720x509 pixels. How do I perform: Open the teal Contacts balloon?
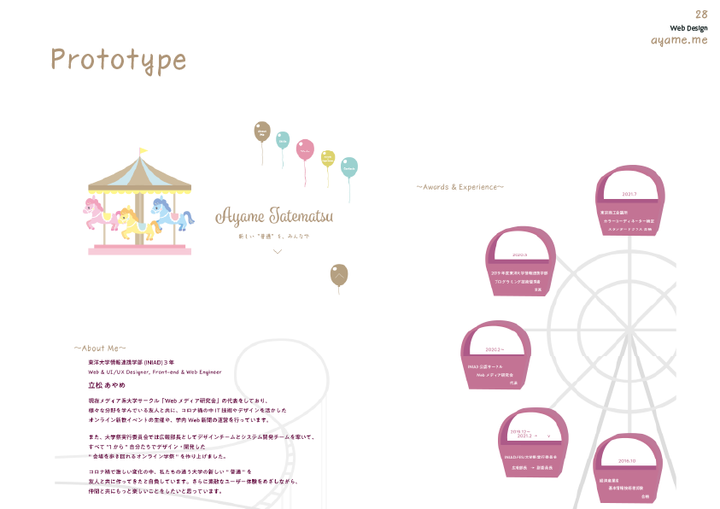pyautogui.click(x=349, y=168)
